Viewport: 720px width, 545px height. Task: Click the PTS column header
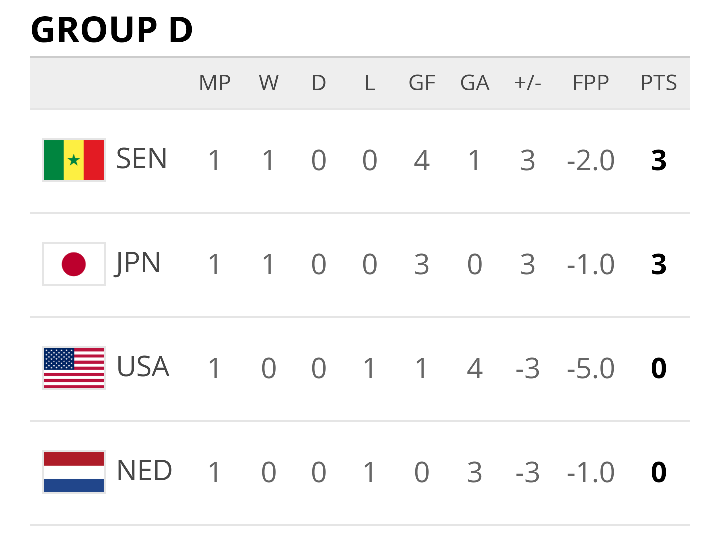click(658, 83)
